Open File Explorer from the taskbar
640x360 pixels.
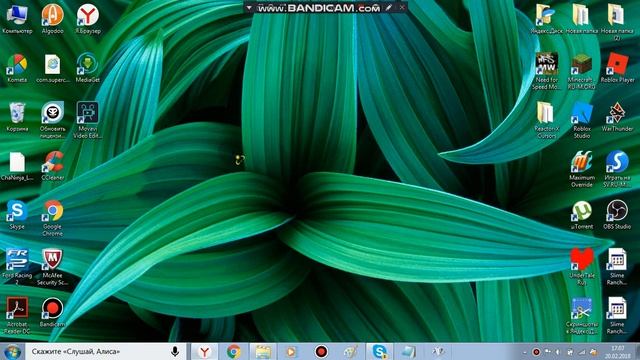[x=263, y=351]
